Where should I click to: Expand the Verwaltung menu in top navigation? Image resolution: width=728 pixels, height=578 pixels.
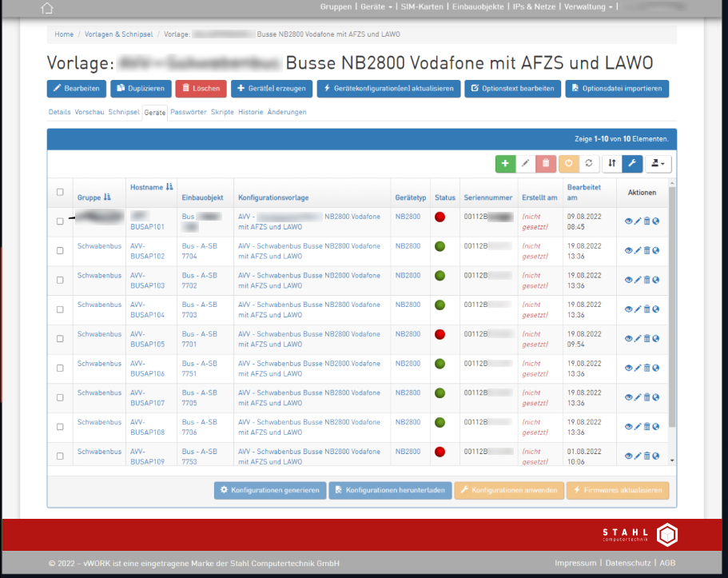(x=590, y=6)
